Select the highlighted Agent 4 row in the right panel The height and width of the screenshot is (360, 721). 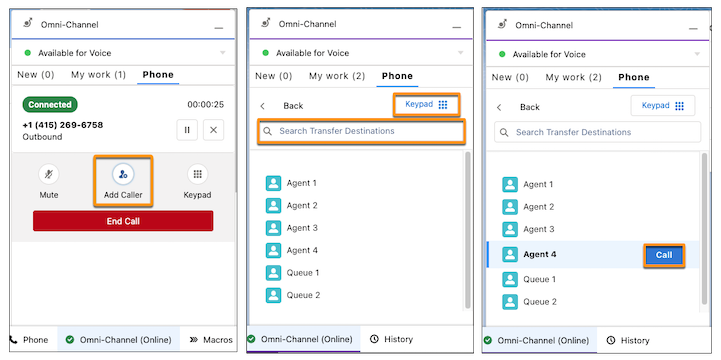point(593,254)
